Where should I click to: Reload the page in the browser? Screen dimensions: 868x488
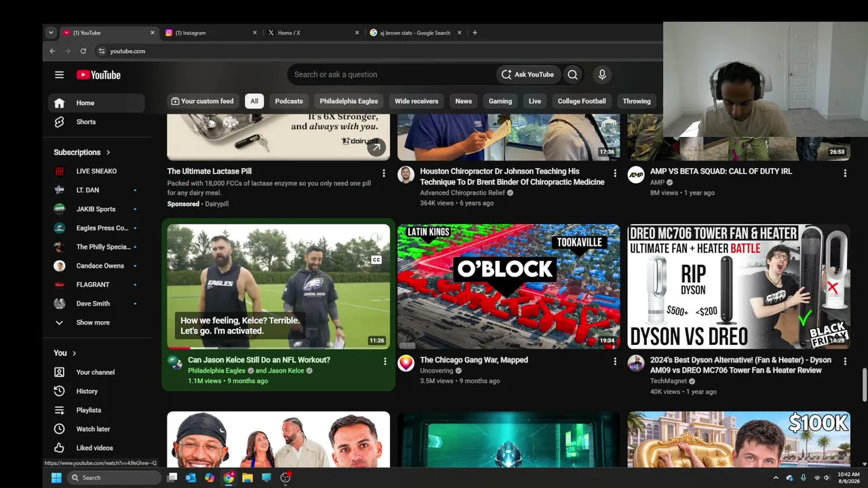[x=83, y=51]
